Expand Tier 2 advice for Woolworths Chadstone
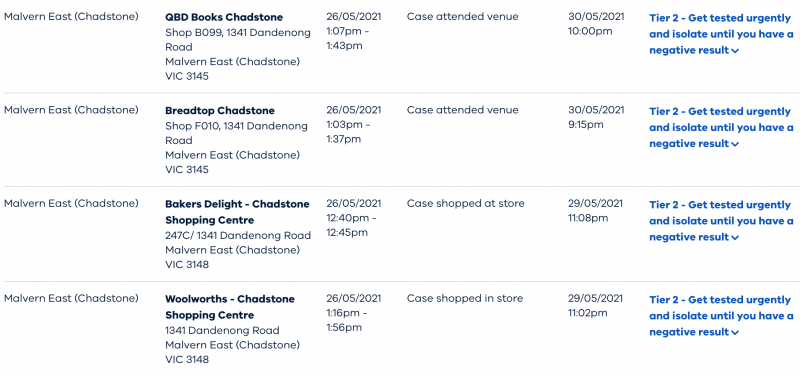800x376 pixels. pos(721,316)
